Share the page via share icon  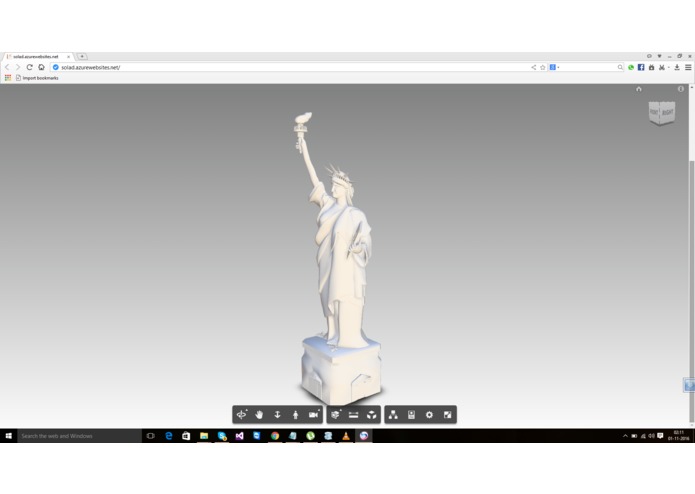click(534, 67)
